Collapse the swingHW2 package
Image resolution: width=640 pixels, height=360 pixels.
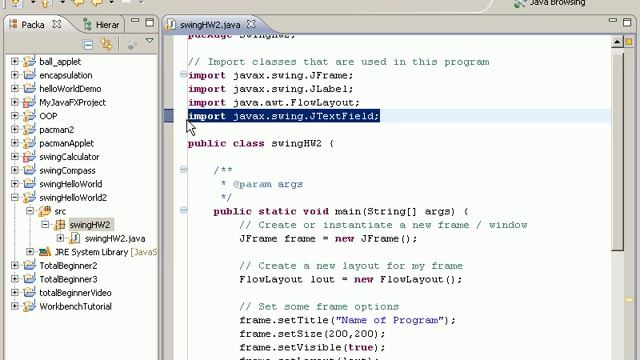(45, 225)
